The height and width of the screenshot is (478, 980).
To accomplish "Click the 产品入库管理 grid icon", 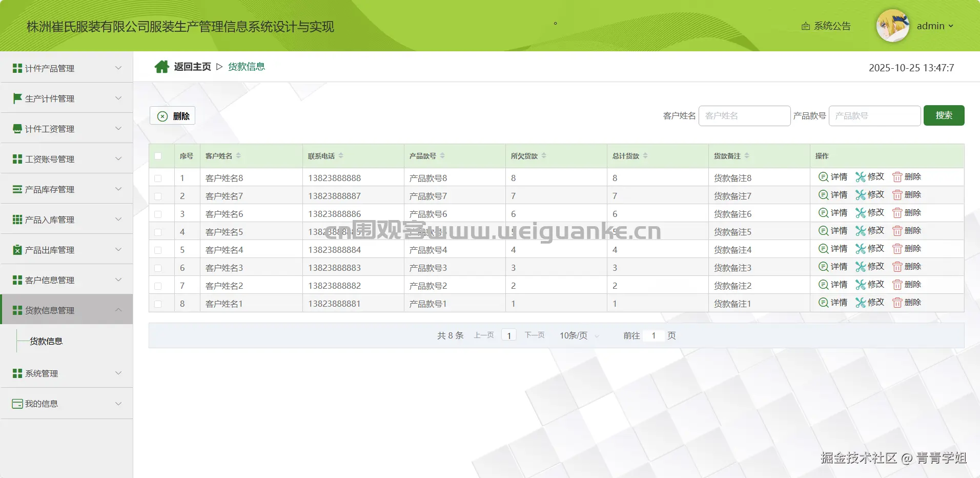I will click(17, 220).
